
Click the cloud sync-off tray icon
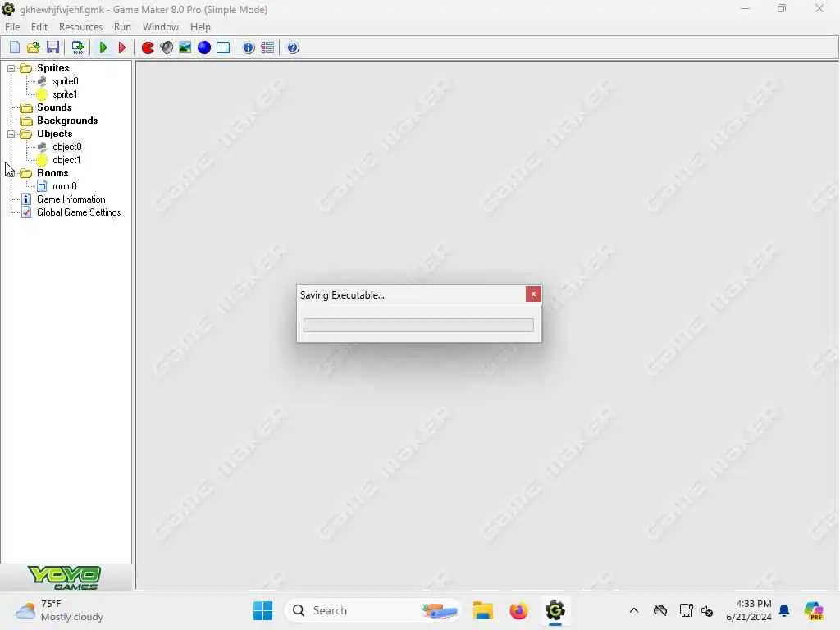click(660, 610)
